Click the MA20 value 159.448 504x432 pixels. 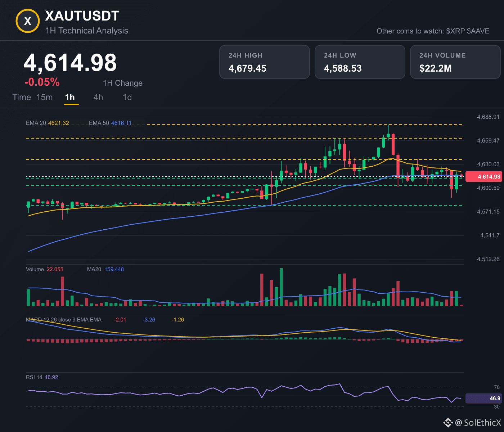[114, 269]
